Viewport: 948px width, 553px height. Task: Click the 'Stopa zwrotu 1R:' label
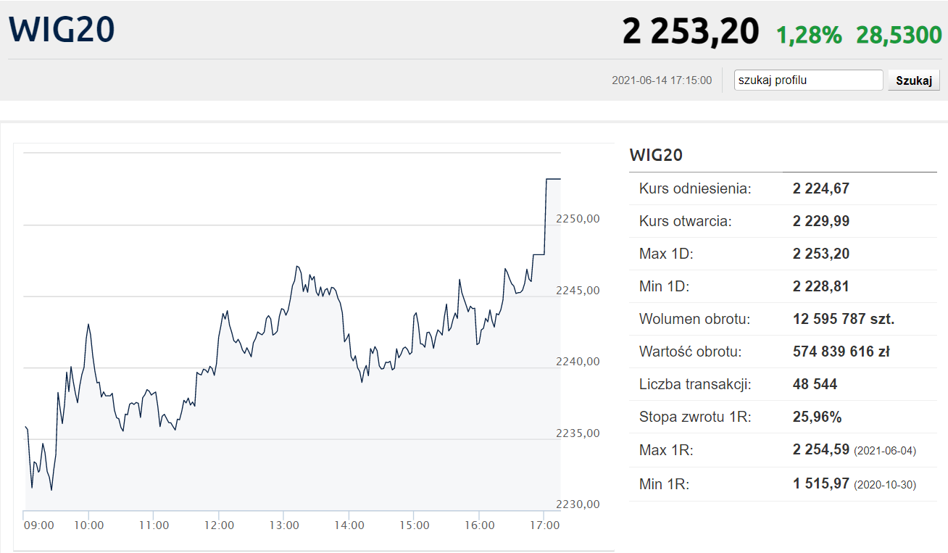tap(695, 417)
